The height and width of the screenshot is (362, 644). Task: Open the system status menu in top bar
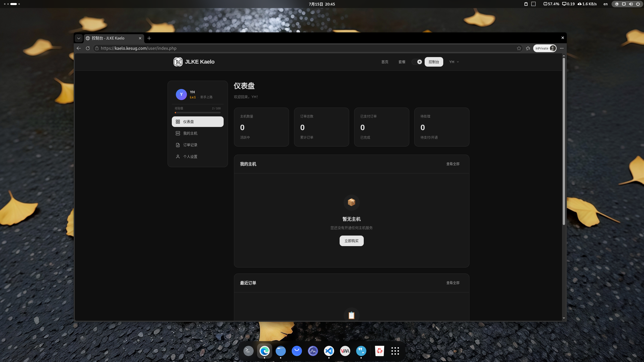(627, 4)
